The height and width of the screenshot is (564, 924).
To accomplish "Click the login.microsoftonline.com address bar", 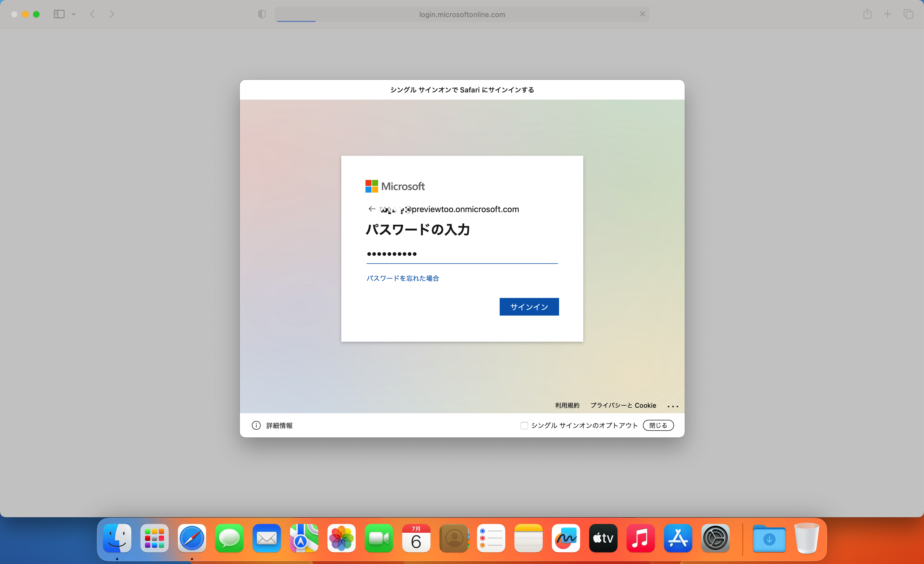I will click(462, 14).
